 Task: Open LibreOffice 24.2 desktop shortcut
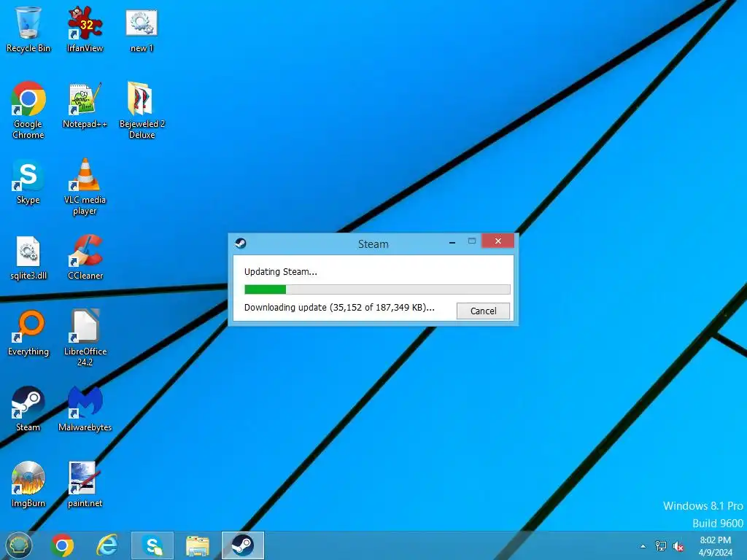tap(85, 338)
